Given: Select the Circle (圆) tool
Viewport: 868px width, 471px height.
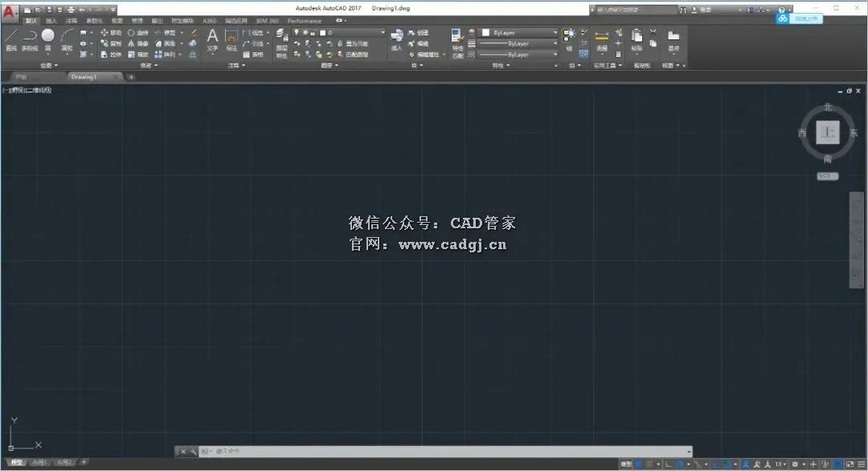Looking at the screenshot, I should pyautogui.click(x=48, y=40).
